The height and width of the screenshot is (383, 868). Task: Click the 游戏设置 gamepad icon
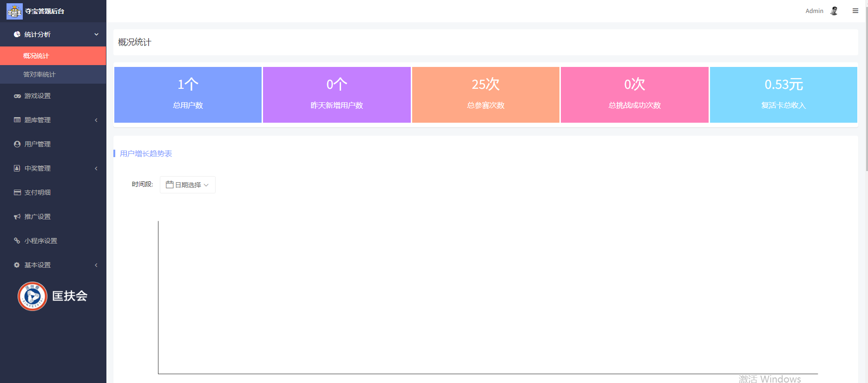coord(17,96)
